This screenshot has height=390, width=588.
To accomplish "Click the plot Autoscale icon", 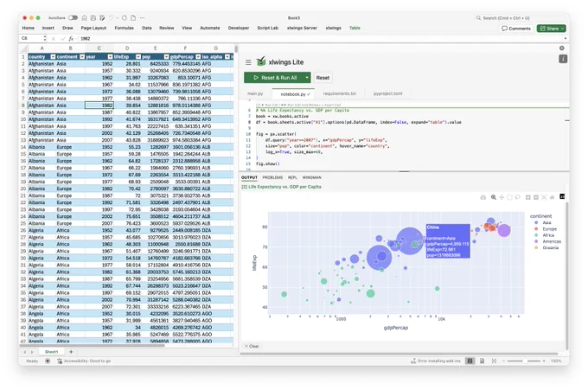I will [x=544, y=197].
